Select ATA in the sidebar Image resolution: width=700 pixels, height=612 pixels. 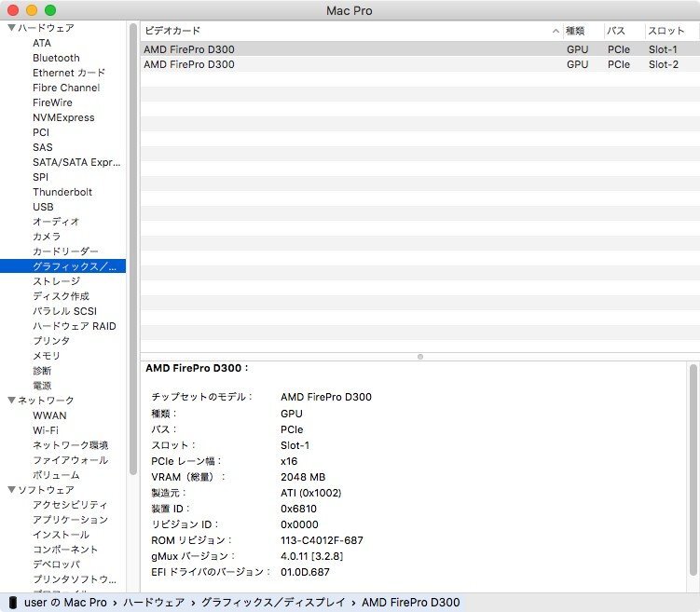pyautogui.click(x=42, y=43)
